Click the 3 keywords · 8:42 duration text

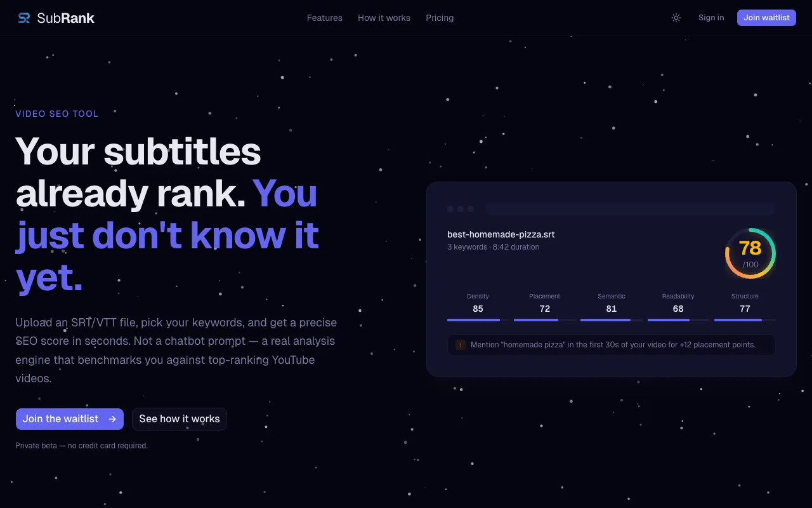[x=493, y=247]
